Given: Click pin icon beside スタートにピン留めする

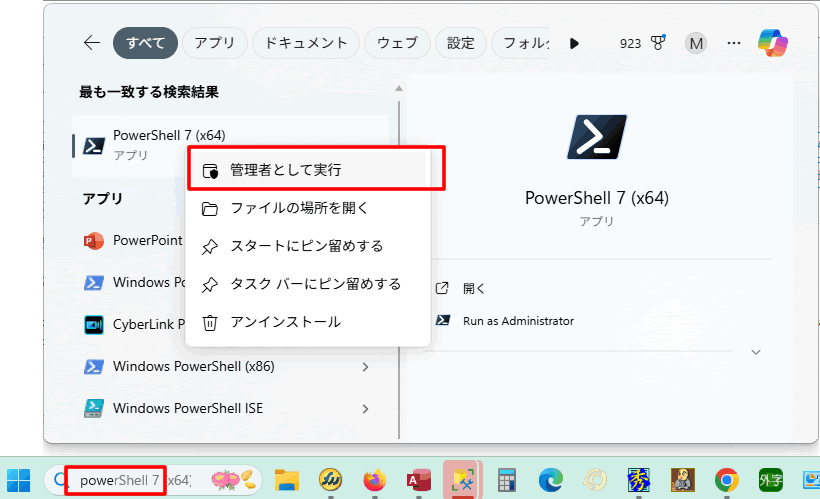Looking at the screenshot, I should (210, 247).
